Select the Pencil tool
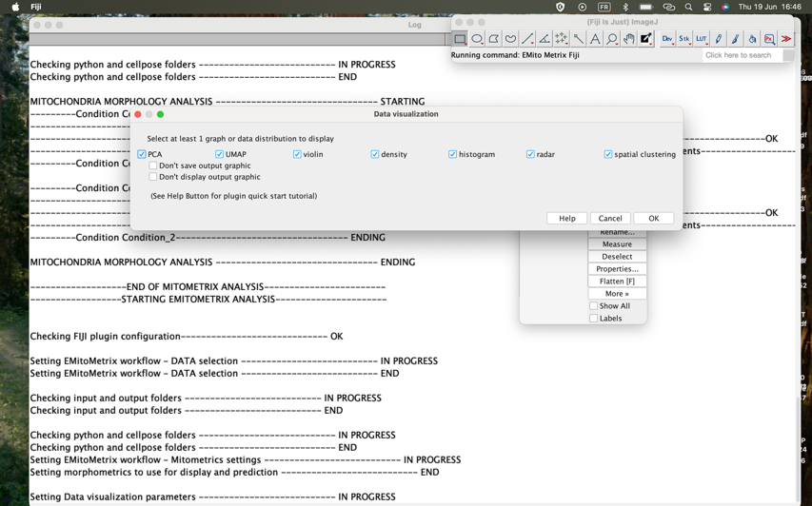Screen dimensions: 812x506 click(x=719, y=39)
